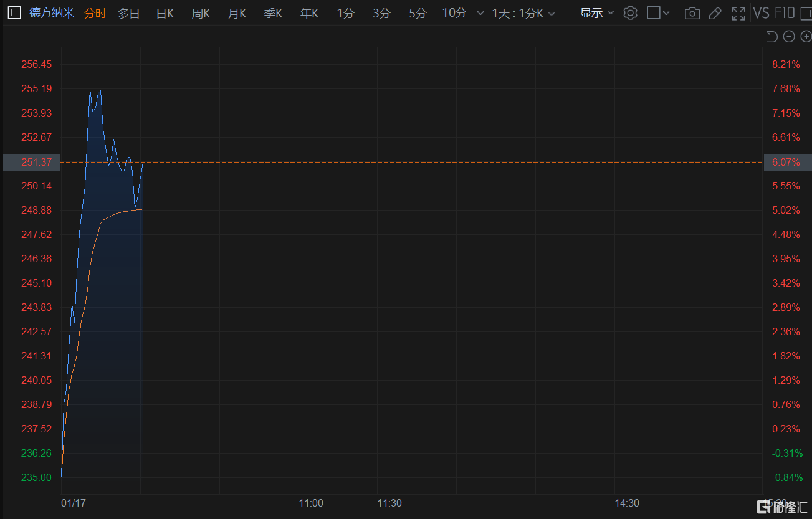Click the layout square icon
Image resolution: width=812 pixels, height=519 pixels.
point(654,13)
